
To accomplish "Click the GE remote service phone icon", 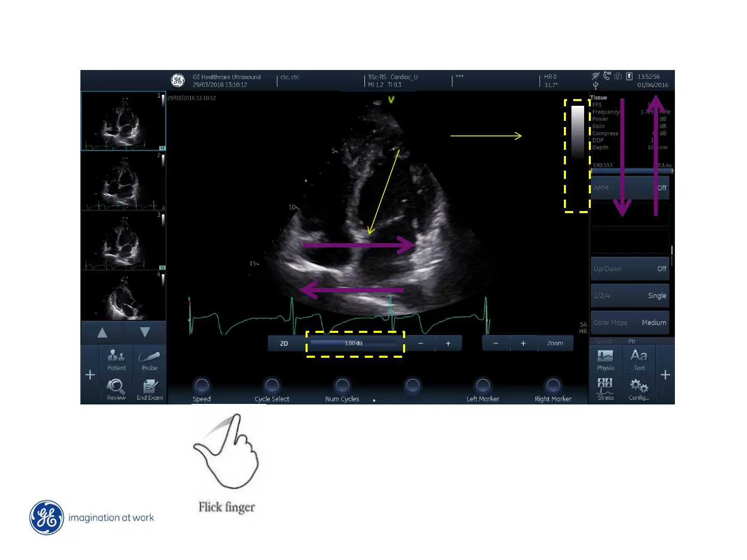I will [x=606, y=76].
